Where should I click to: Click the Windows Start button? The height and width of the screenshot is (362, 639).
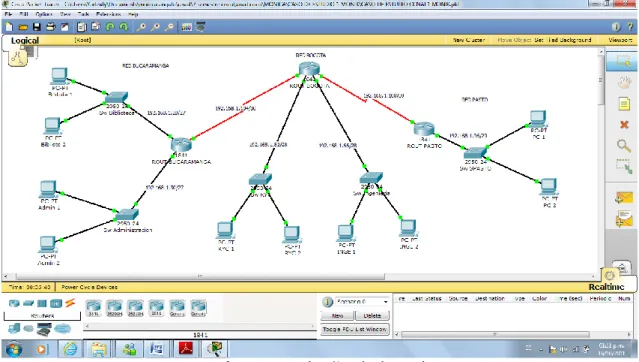click(14, 349)
